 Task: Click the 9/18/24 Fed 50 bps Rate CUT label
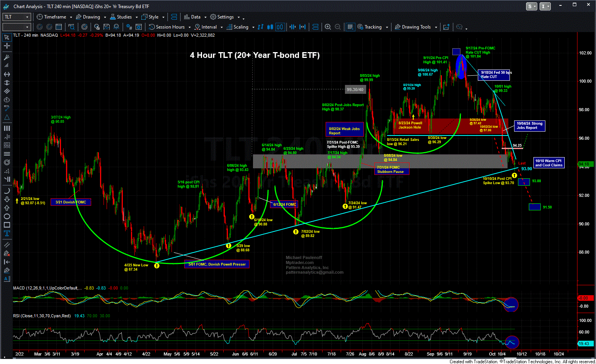(x=494, y=74)
